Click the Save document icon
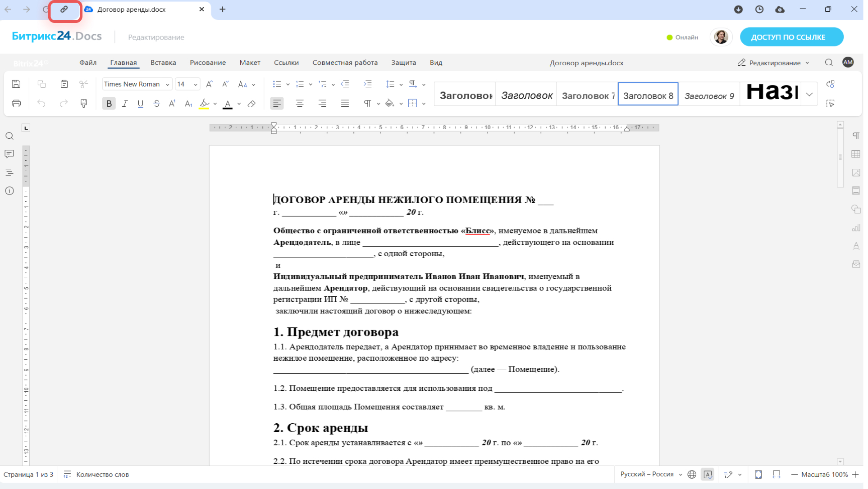868x489 pixels. coord(16,84)
